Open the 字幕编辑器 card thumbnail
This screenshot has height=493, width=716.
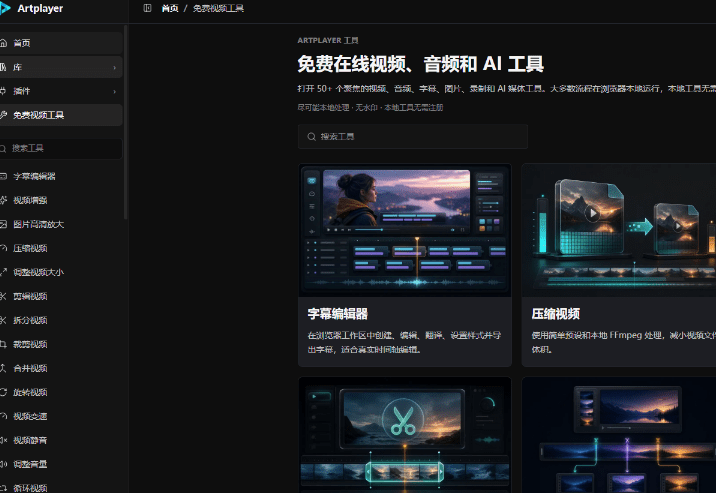click(405, 231)
